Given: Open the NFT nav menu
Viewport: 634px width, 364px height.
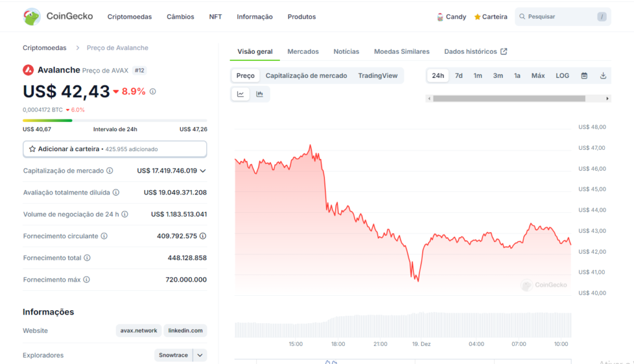Looking at the screenshot, I should [215, 17].
